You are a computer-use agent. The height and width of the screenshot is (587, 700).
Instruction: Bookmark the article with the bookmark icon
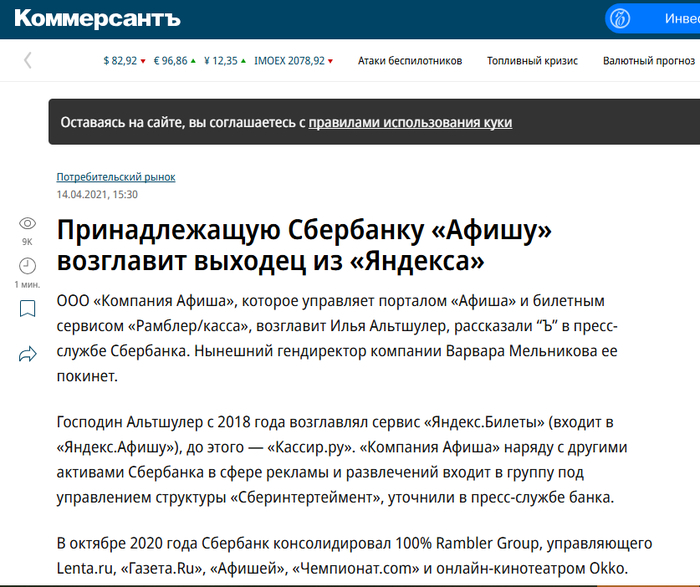[27, 308]
